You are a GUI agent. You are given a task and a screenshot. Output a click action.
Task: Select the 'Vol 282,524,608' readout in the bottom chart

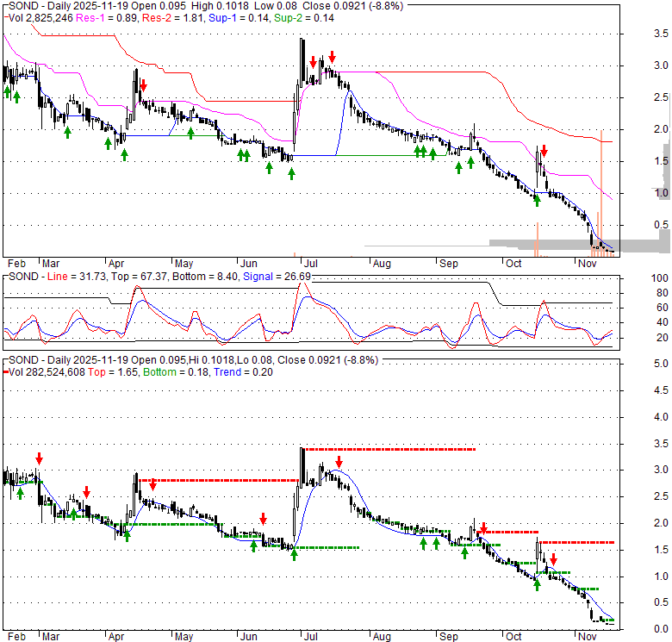(x=47, y=372)
